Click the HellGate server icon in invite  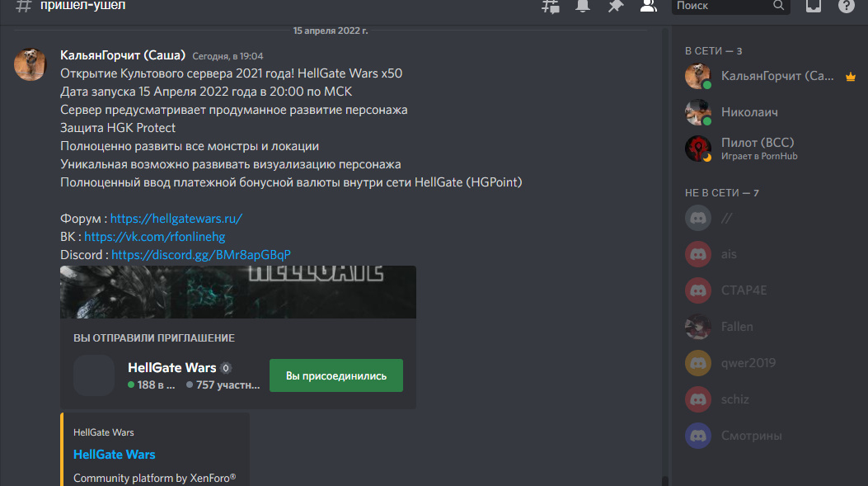[94, 375]
